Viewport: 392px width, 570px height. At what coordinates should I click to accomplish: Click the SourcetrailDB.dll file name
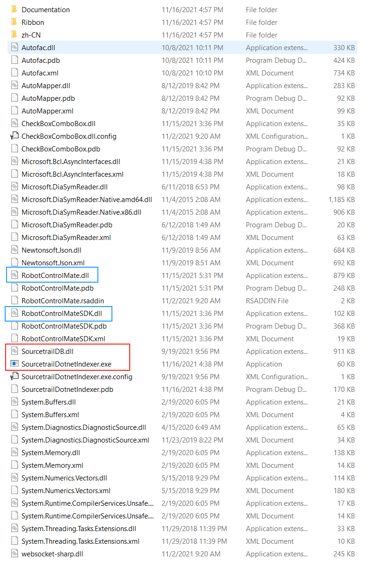coord(46,351)
